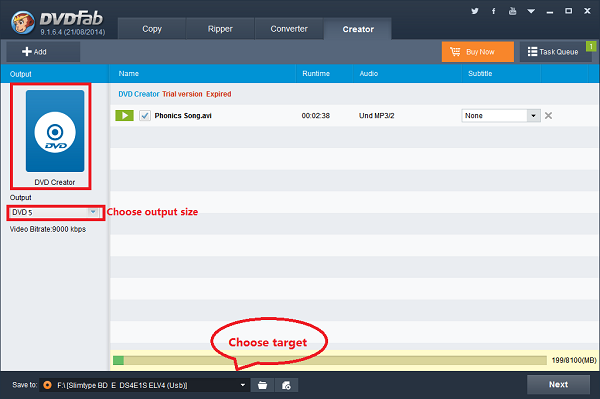Remove Phonics Song.avi with the X icon
Viewport: 600px width, 399px height.
click(x=548, y=116)
